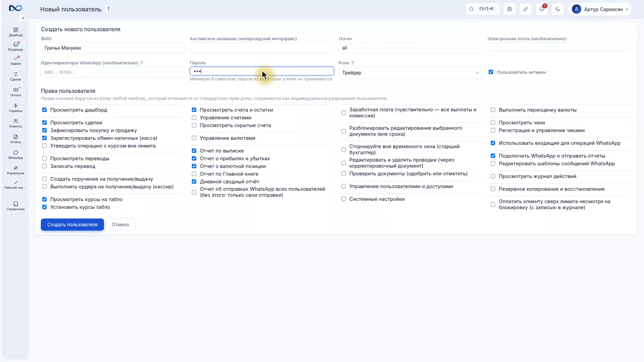
Task: Click the Английское название input field
Action: (262, 48)
